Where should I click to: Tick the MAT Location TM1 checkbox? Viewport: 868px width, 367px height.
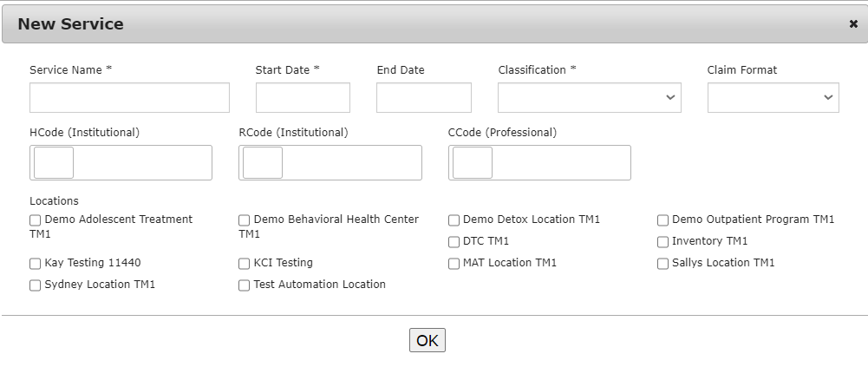point(454,264)
